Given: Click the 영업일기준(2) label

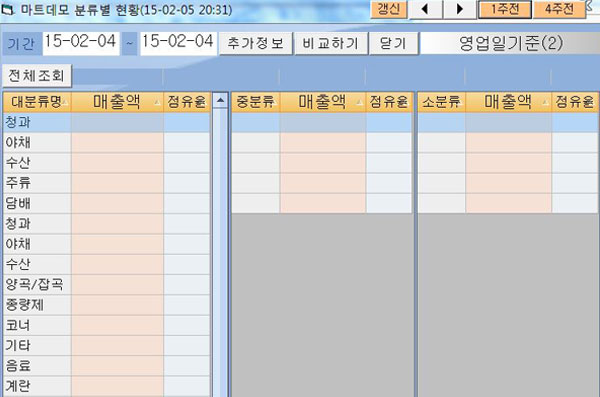Looking at the screenshot, I should tap(510, 43).
